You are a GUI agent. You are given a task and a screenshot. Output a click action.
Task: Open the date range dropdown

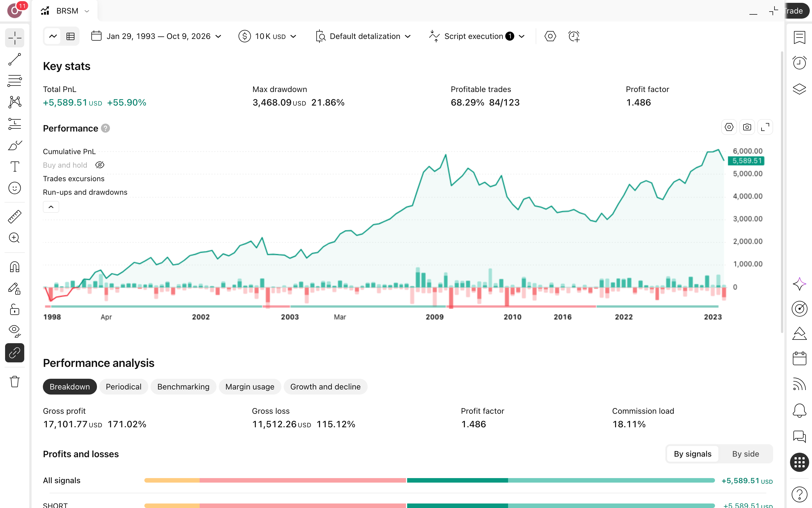click(x=156, y=36)
